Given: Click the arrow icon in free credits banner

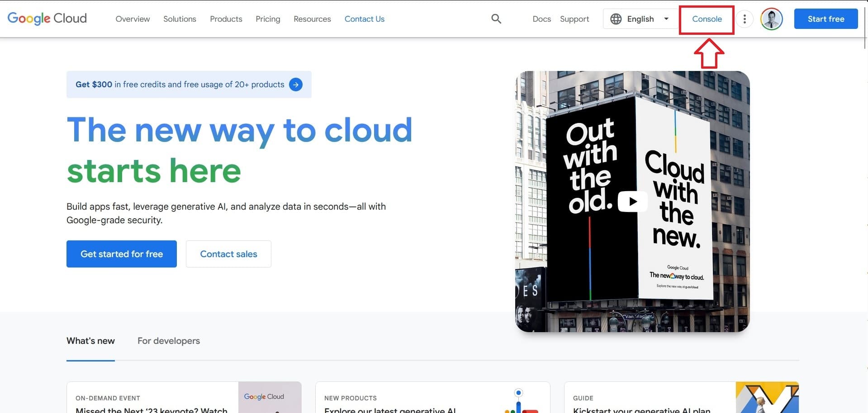Looking at the screenshot, I should [x=296, y=84].
